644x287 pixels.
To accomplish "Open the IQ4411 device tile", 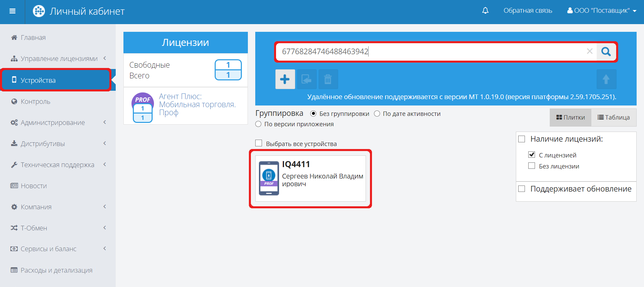I will [310, 178].
